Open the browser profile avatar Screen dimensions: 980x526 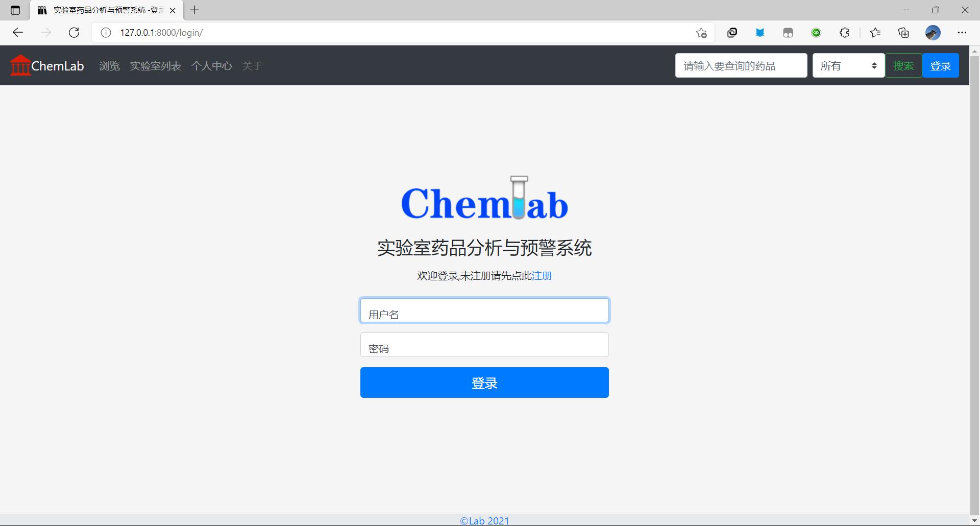click(x=933, y=33)
